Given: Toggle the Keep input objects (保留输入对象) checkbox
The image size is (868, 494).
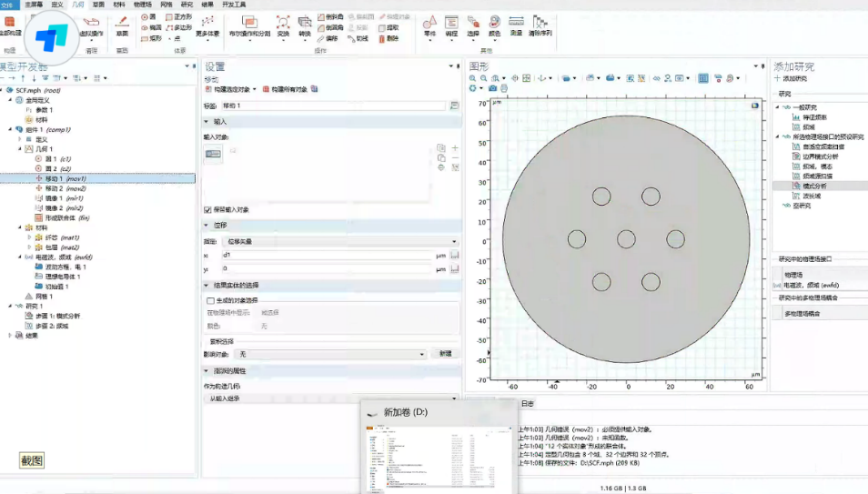Looking at the screenshot, I should [208, 209].
